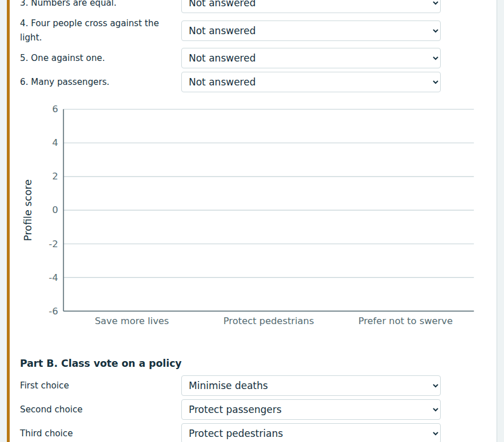Open the "Numbers are equal" answer dropdown
The image size is (504, 442).
[x=311, y=5]
